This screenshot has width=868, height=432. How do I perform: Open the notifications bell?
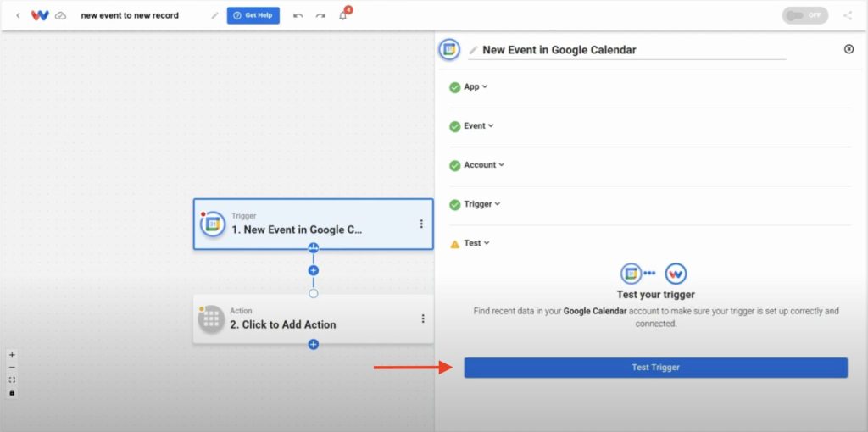point(343,15)
